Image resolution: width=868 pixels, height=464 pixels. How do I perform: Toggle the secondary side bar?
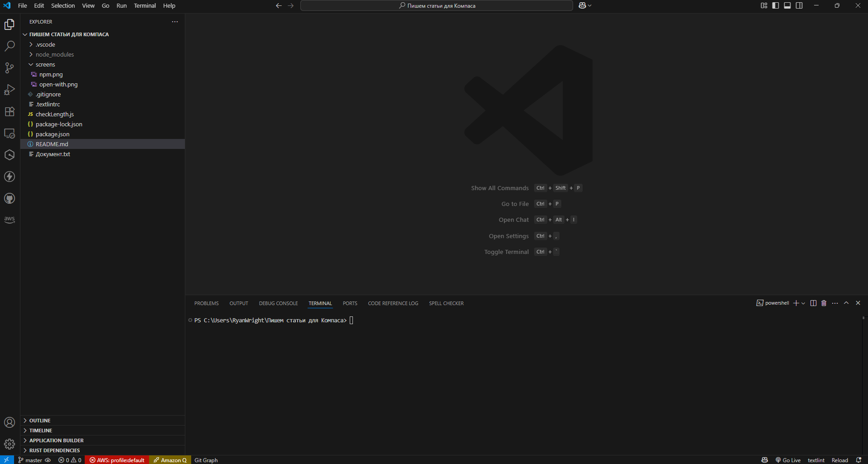point(799,5)
